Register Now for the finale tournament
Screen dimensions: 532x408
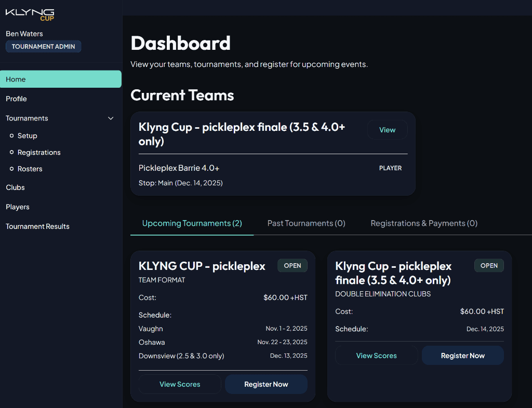coord(462,355)
